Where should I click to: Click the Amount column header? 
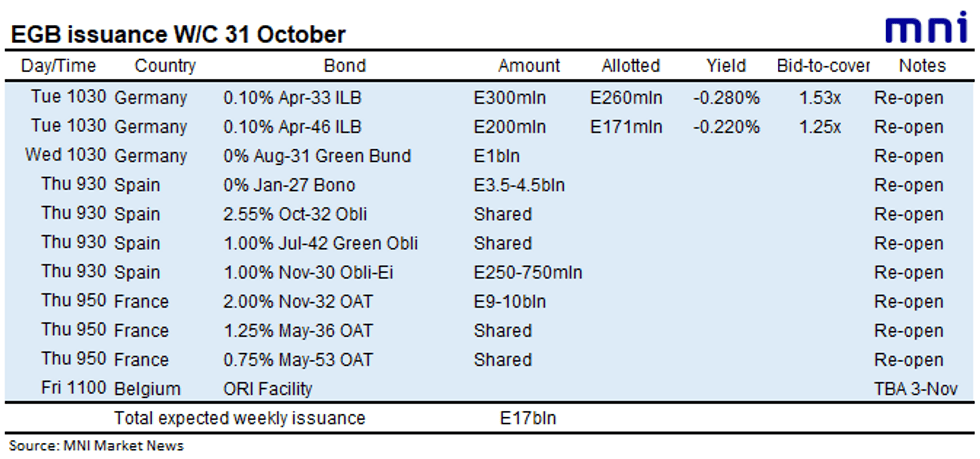529,66
